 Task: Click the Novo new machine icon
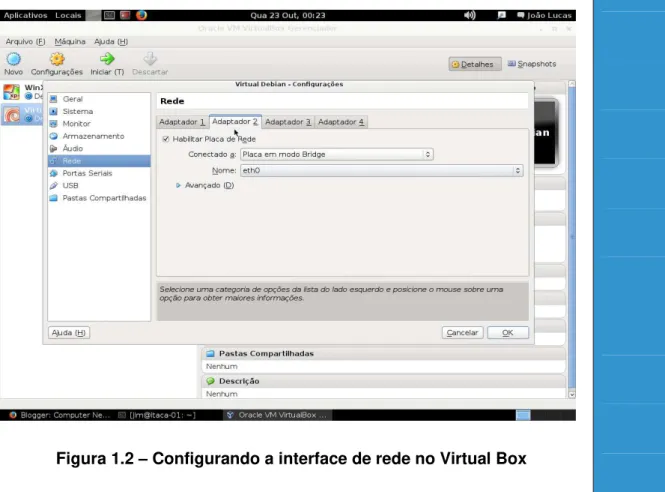(14, 59)
